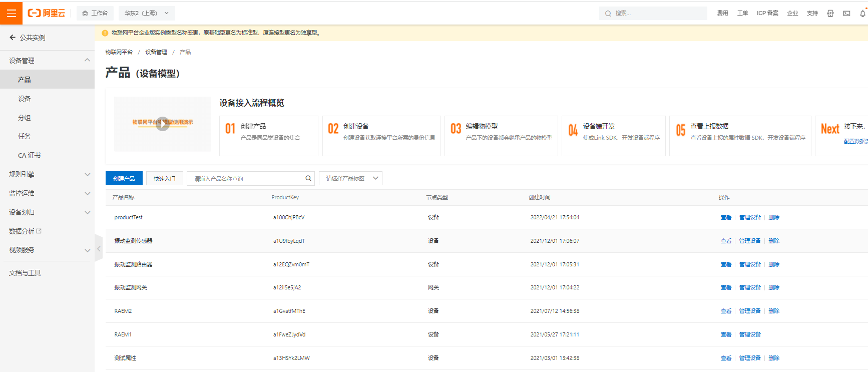The height and width of the screenshot is (372, 868).
Task: Focus the 请输入产品名称查询 input field
Action: point(245,178)
